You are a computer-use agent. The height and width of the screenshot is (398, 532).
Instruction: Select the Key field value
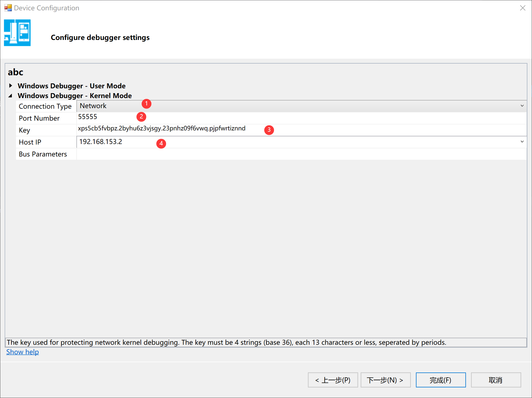[x=162, y=128]
